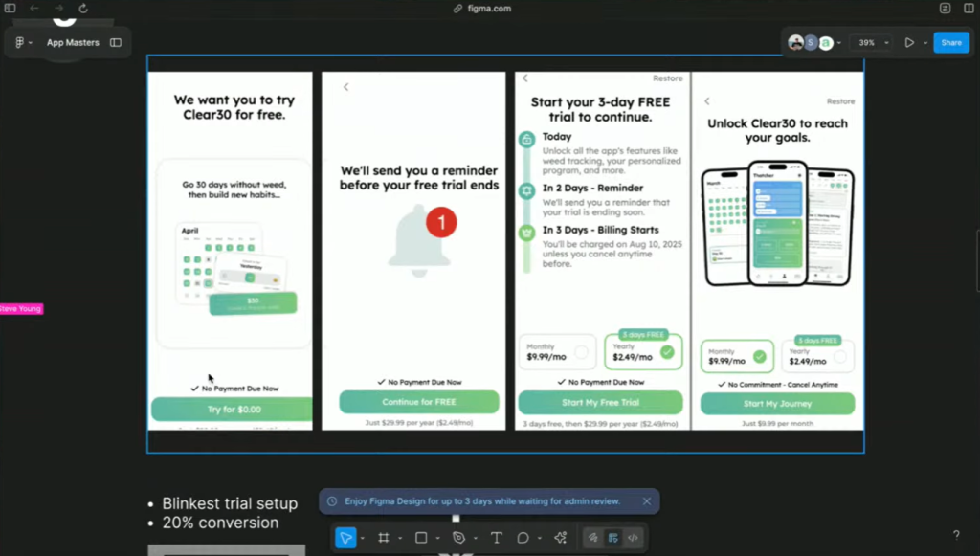Select the Monthly $9.99/mo plan option
980x556 pixels.
557,351
